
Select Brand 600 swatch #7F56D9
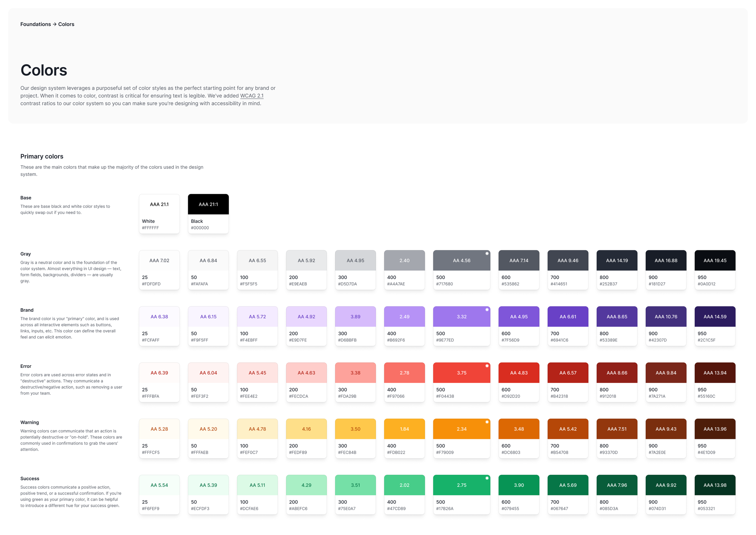coord(518,326)
